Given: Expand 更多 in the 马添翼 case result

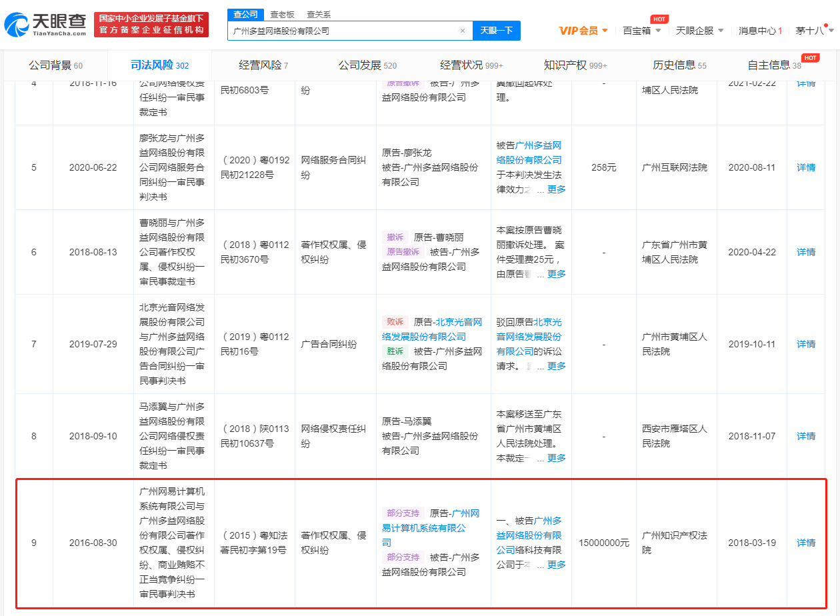Looking at the screenshot, I should tap(557, 458).
